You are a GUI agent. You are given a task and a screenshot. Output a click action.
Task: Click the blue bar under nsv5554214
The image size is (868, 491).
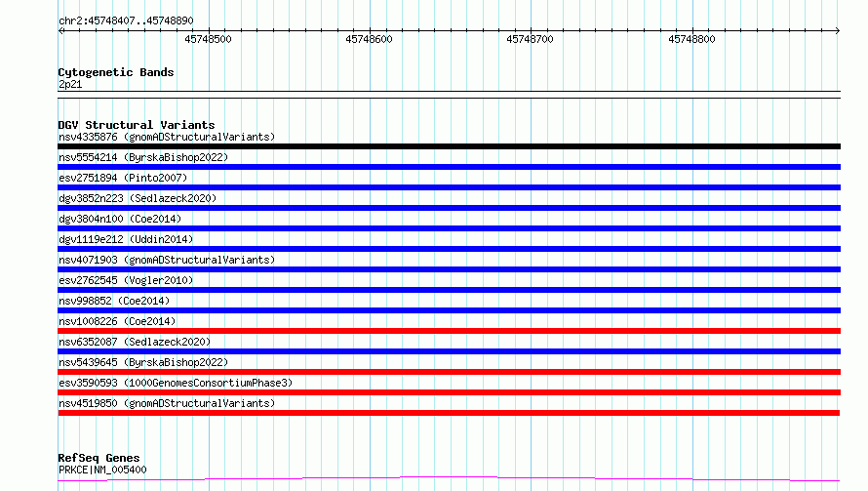pos(449,167)
